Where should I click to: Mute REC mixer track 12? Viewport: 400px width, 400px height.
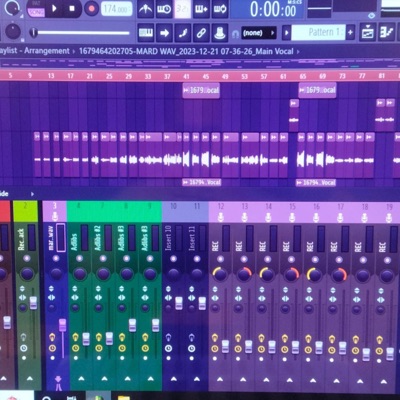[x=220, y=259]
